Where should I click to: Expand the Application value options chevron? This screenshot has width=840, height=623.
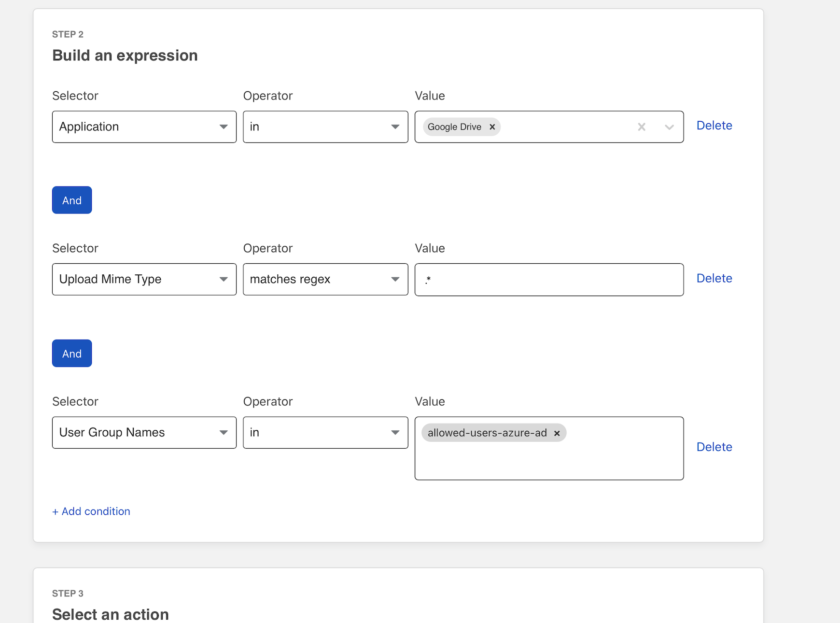[669, 127]
